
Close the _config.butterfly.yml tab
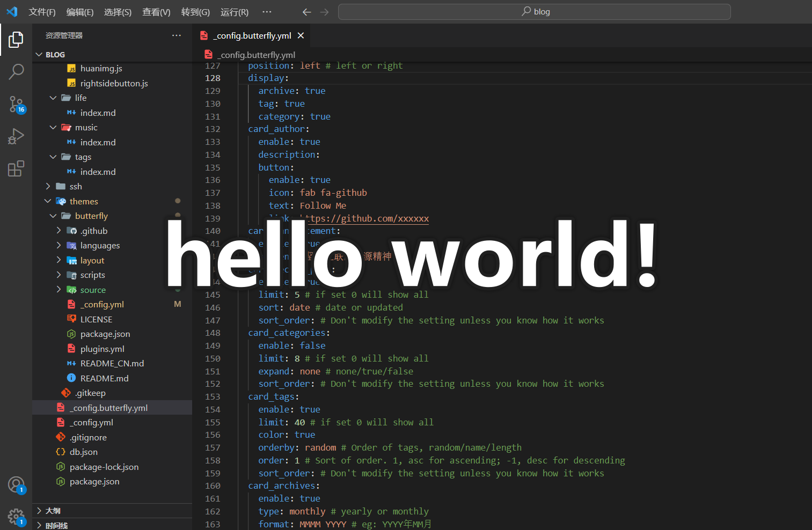[x=301, y=35]
